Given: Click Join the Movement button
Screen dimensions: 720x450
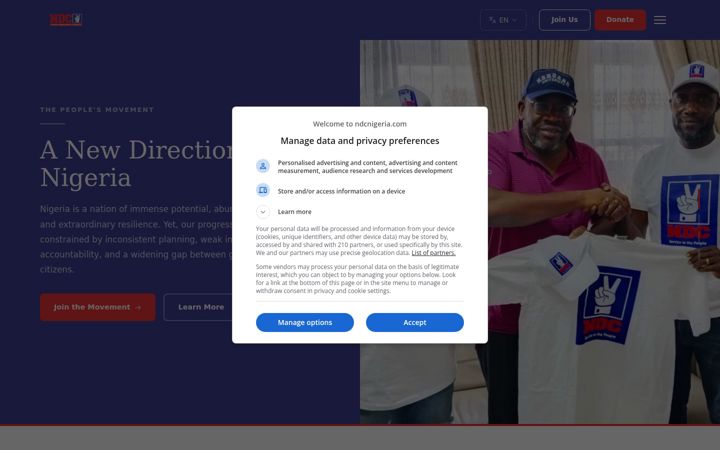Looking at the screenshot, I should (x=98, y=307).
